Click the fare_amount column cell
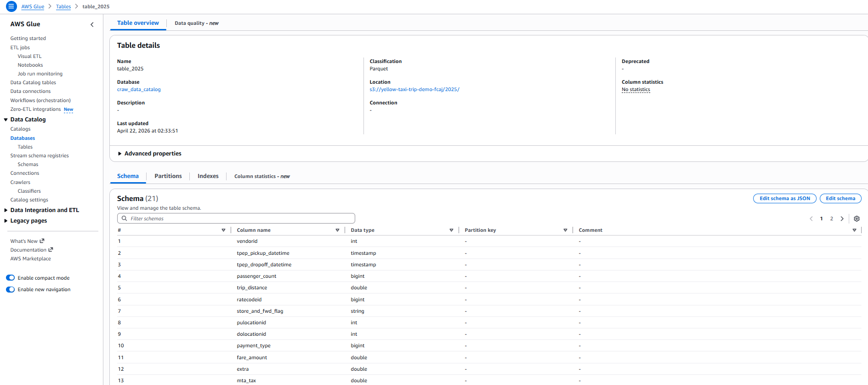The width and height of the screenshot is (868, 385). (x=252, y=357)
